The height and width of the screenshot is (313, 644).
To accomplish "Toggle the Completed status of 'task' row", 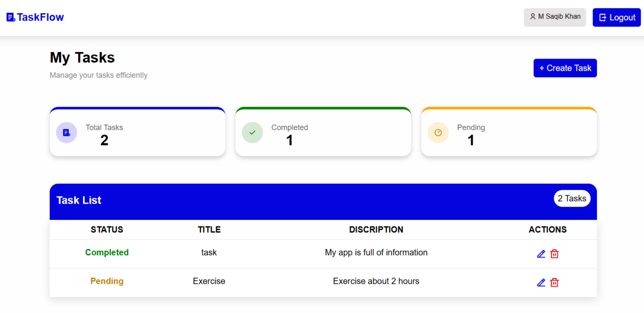I will [x=107, y=253].
